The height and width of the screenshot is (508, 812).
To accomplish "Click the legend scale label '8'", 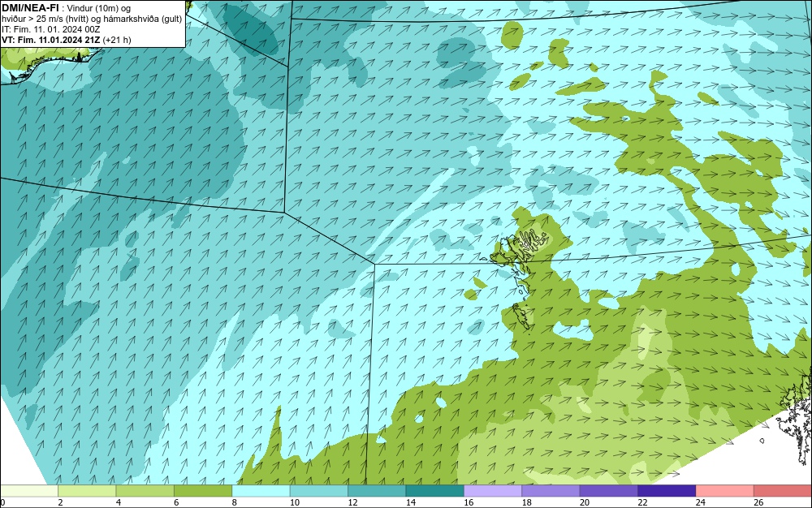I will click(x=234, y=502).
